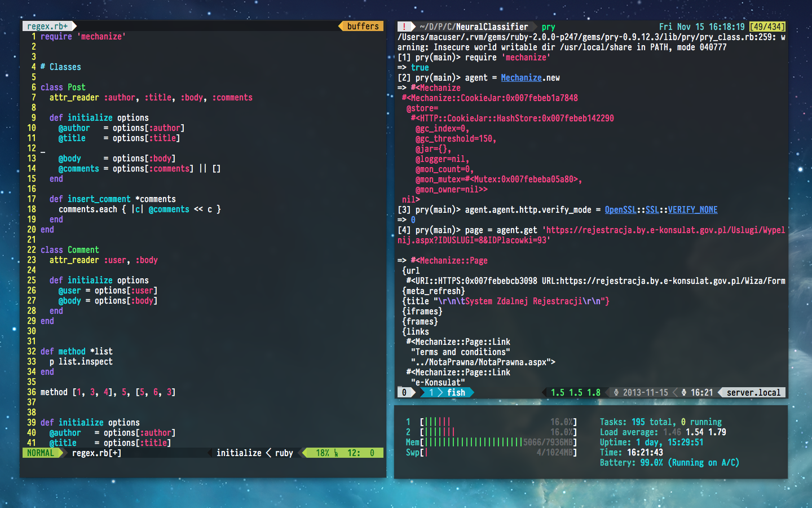Click the clock icon next to 16:21
Screen dimensions: 812x508
point(684,392)
